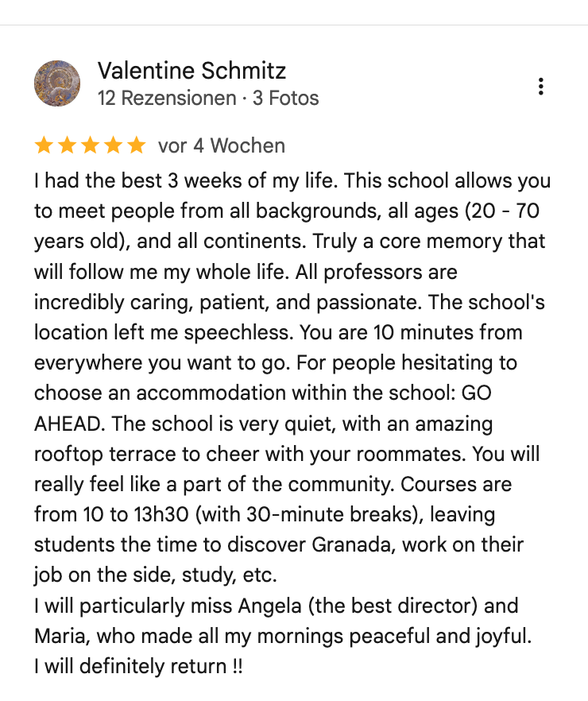Click the closing line "I will definitely return !!"
Image resolution: width=588 pixels, height=701 pixels.
point(138,666)
